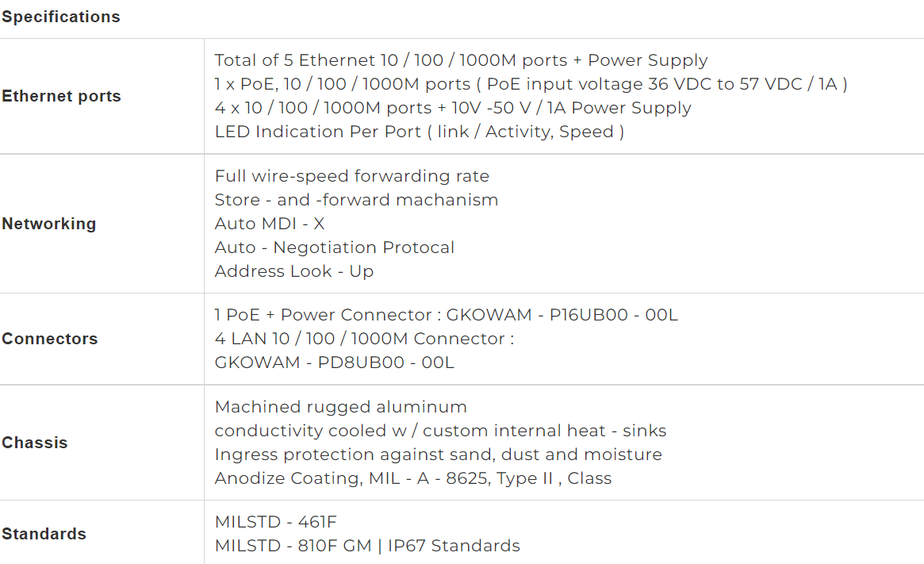Click the Networking row label
924x564 pixels.
click(49, 224)
